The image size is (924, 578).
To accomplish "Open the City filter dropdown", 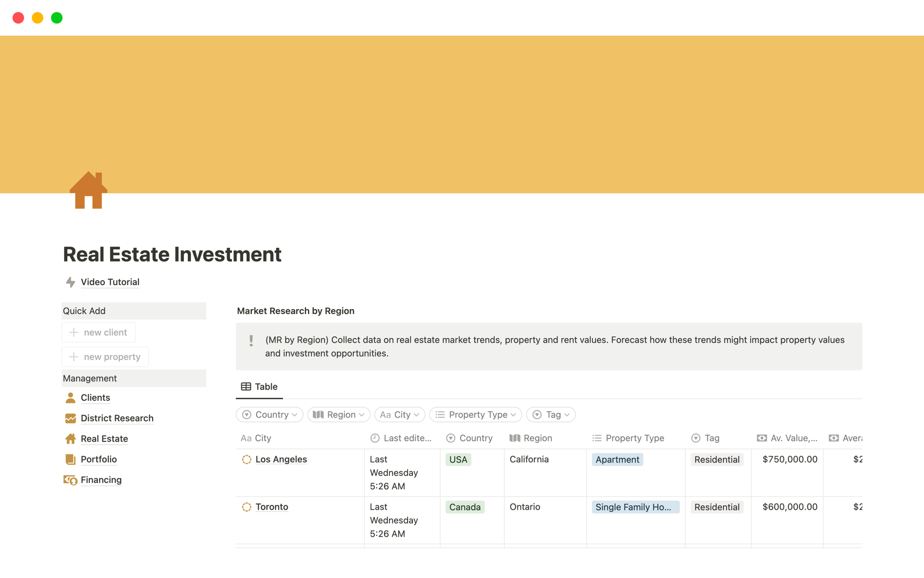I will [x=399, y=415].
